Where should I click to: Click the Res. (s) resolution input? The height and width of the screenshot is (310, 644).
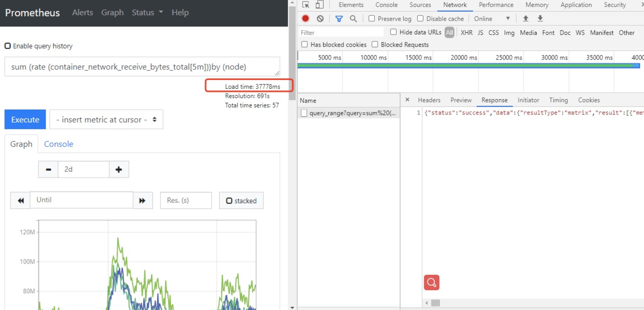(x=186, y=200)
